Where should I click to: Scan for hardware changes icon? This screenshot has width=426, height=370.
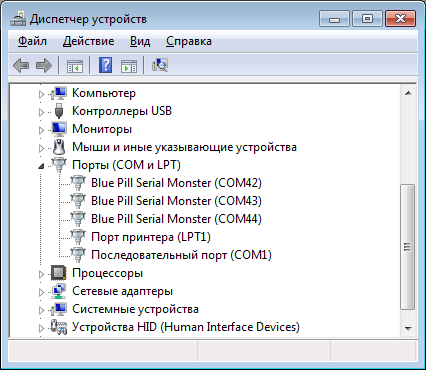click(x=160, y=65)
